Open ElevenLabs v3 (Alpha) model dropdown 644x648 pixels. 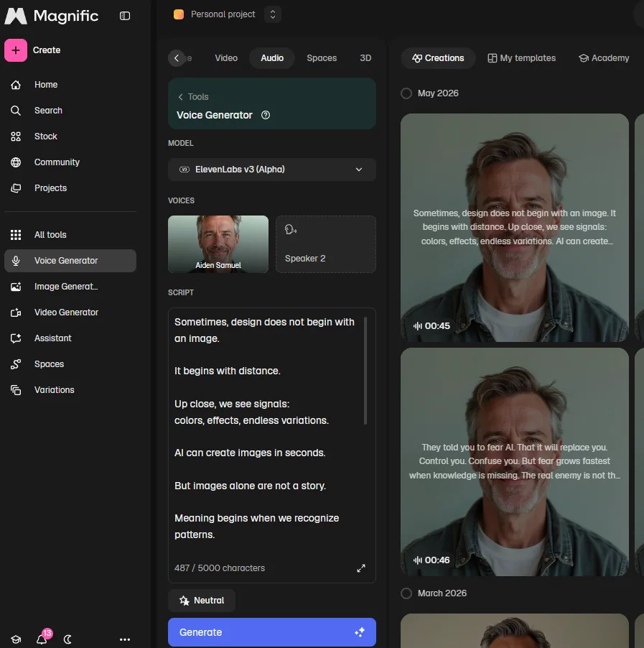point(272,170)
